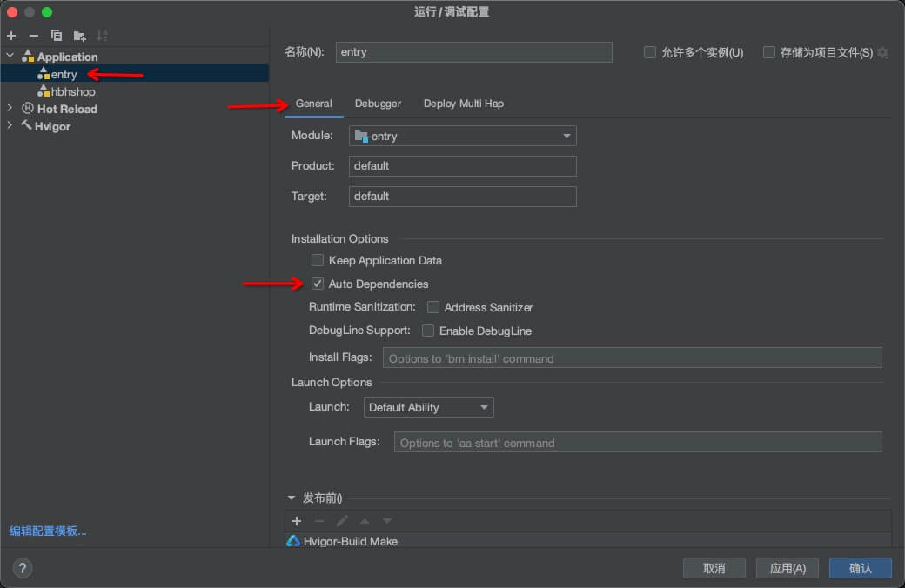The image size is (905, 588).
Task: Switch to the Deploy Multi Hap tab
Action: [x=463, y=104]
